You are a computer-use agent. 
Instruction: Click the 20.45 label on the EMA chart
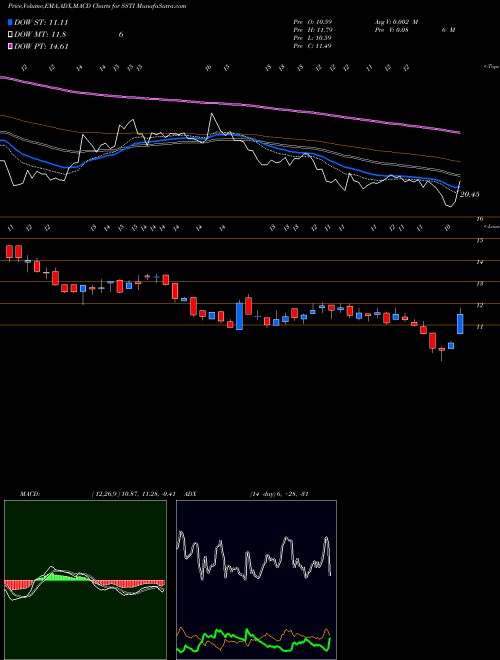(x=470, y=194)
